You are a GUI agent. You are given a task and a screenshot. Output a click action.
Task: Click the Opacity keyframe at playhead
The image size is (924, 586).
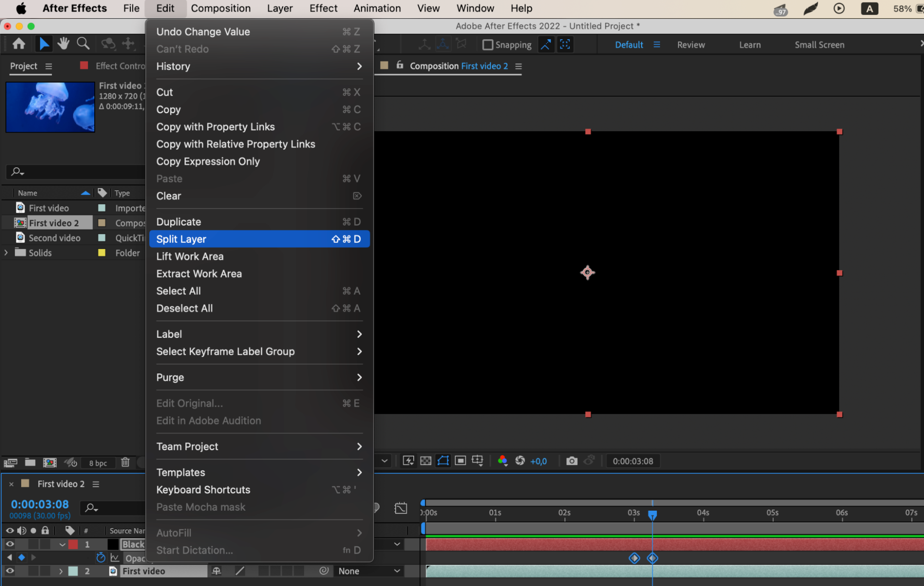pos(652,558)
